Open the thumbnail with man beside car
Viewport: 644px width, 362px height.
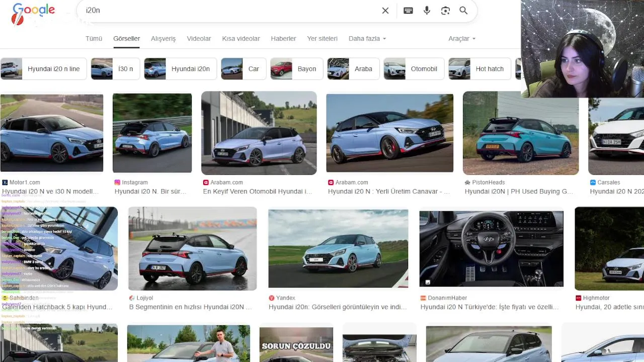(x=189, y=343)
